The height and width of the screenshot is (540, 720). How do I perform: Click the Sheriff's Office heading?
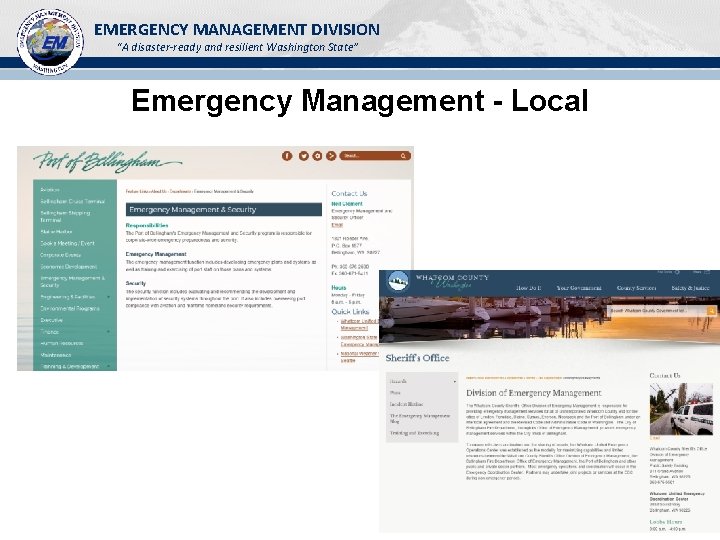tap(417, 358)
